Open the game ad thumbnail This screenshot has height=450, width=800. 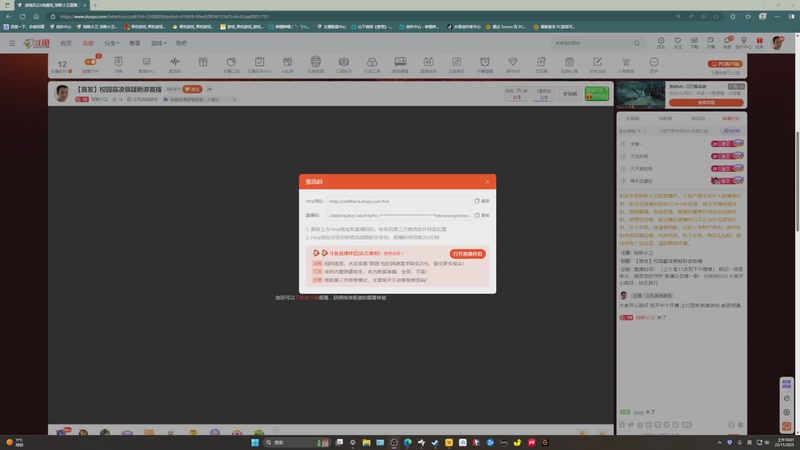[x=640, y=95]
